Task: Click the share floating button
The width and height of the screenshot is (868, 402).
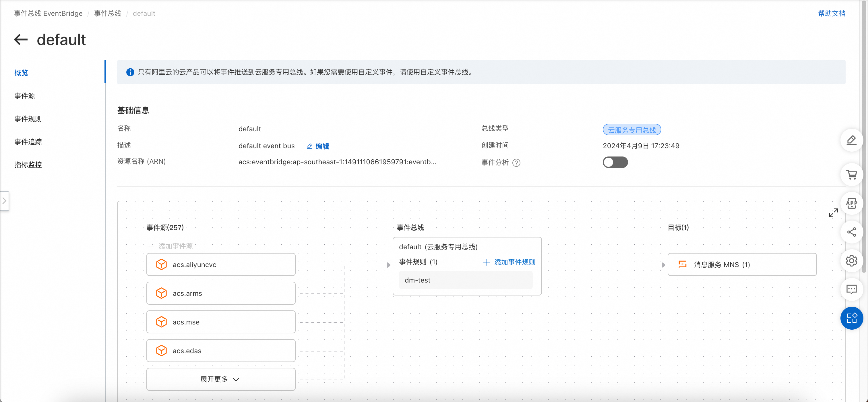Action: (851, 232)
